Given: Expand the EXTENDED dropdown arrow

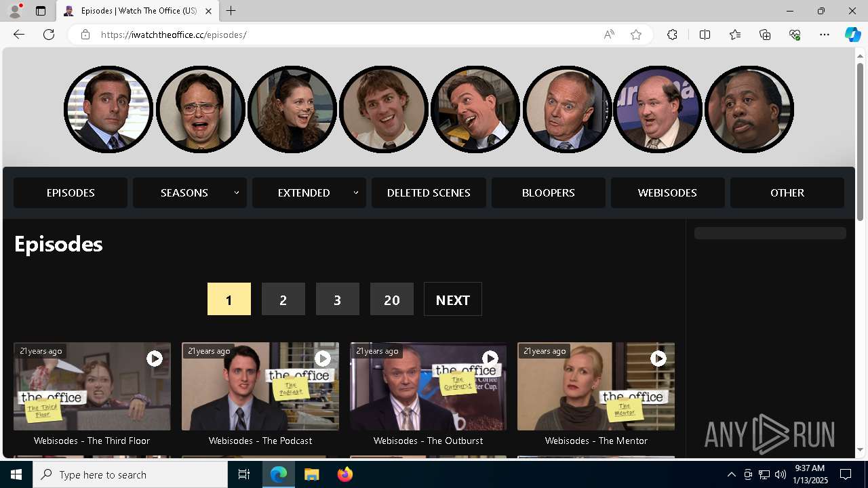Looking at the screenshot, I should (356, 192).
